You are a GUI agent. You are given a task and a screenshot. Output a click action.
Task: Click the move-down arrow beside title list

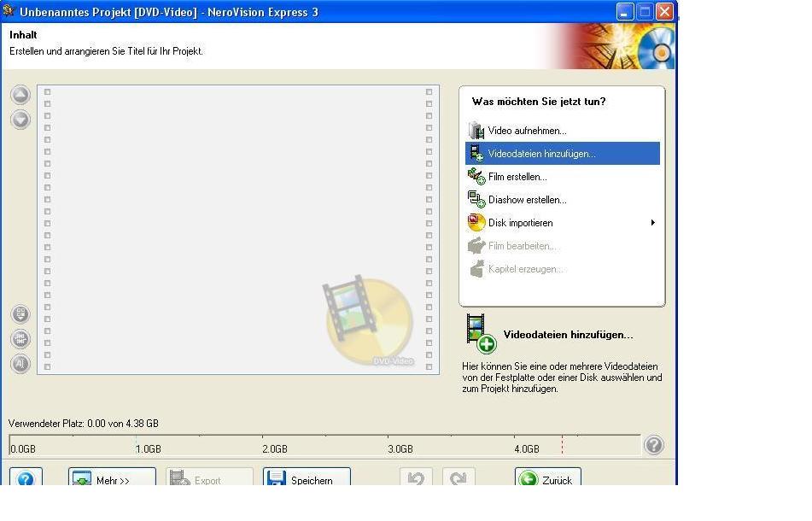(20, 120)
